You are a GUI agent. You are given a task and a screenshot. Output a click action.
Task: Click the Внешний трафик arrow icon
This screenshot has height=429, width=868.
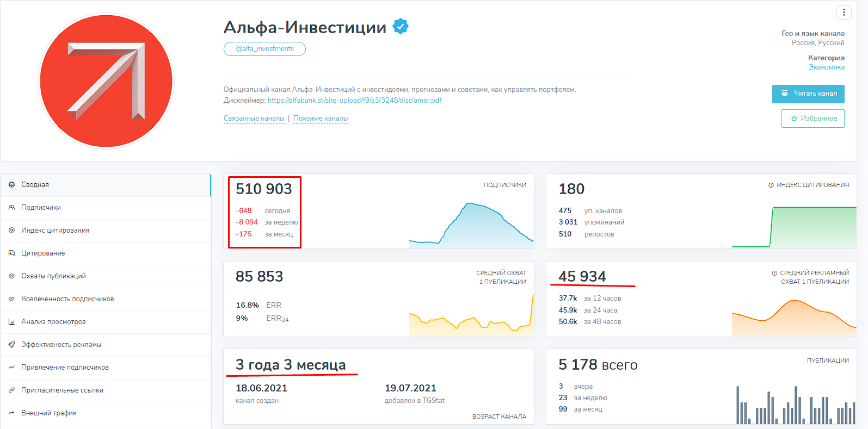[x=11, y=413]
